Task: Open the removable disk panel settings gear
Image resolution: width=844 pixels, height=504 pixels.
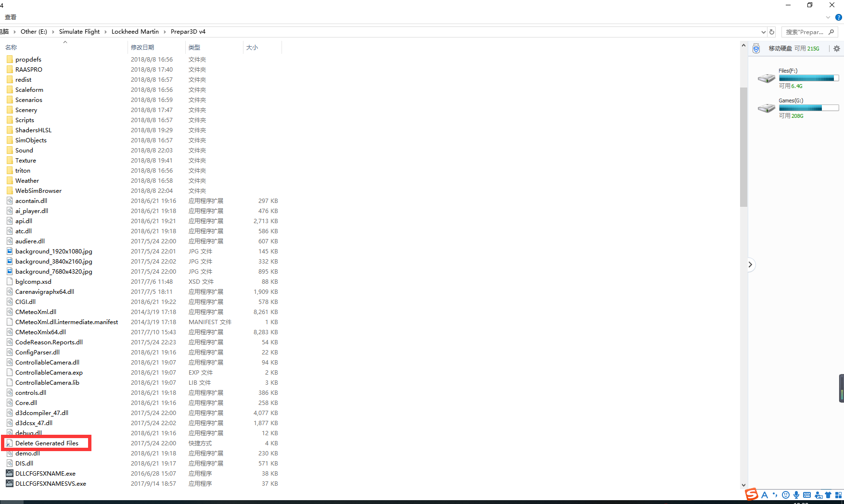Action: pyautogui.click(x=837, y=49)
